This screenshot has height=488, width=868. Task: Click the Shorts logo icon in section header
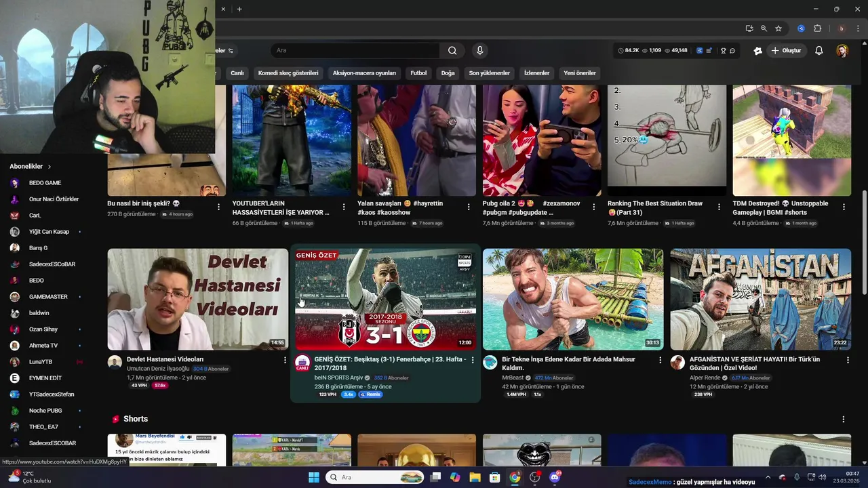tap(116, 419)
